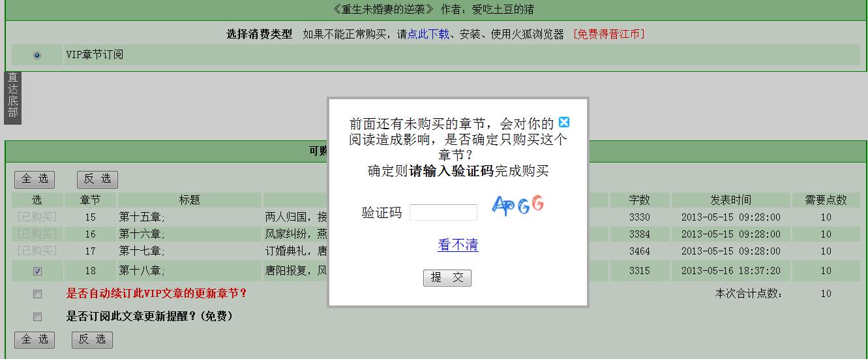Click chapter title 第十八章
Viewport: 868px width, 359px height.
point(142,271)
